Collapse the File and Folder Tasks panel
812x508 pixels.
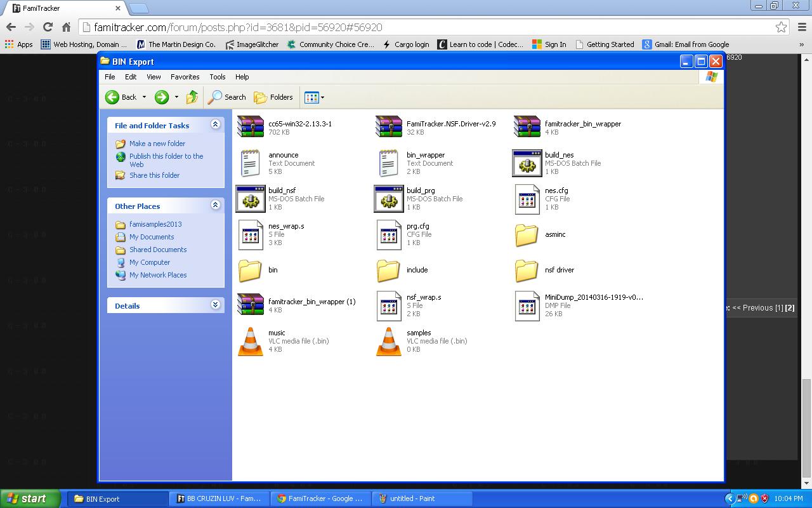215,124
